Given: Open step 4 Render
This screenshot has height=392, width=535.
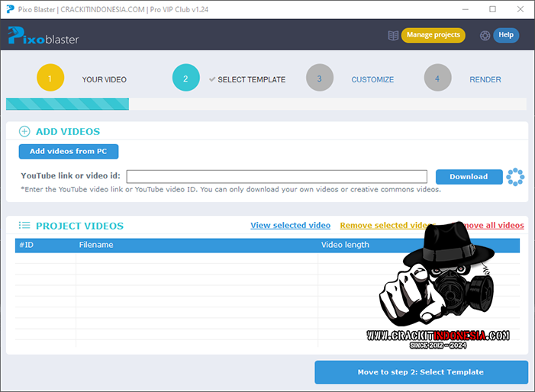Looking at the screenshot, I should 437,79.
